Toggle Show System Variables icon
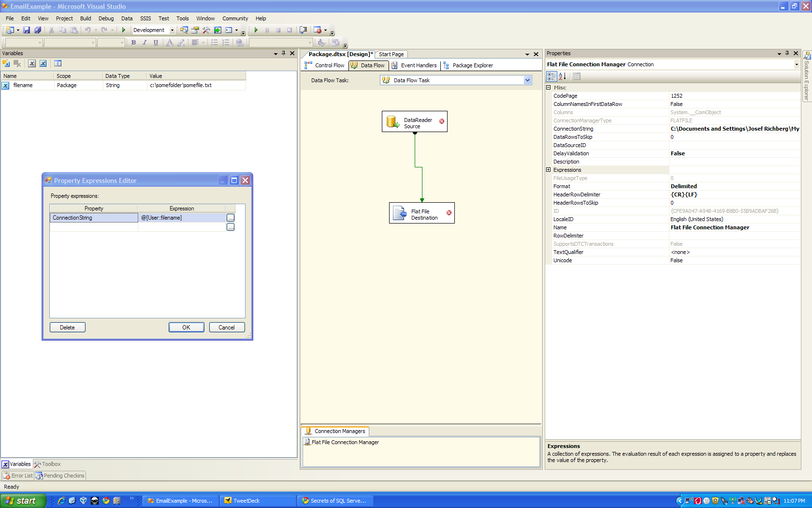Viewport: 812px width, 508px height. (x=32, y=63)
